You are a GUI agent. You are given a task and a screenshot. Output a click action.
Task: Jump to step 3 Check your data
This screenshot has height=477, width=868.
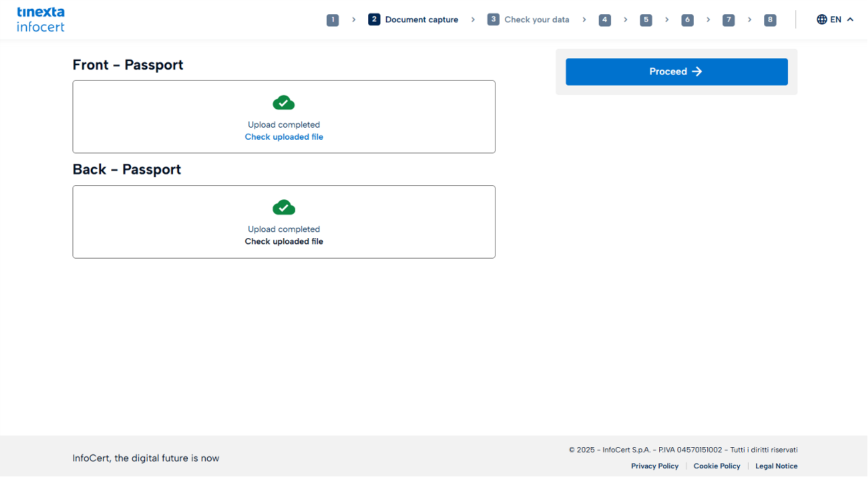tap(528, 20)
